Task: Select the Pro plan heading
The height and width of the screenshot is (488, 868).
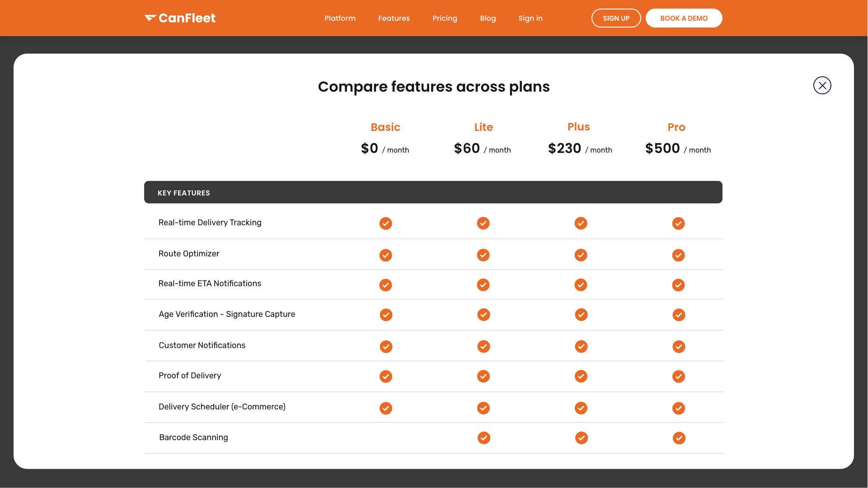Action: tap(676, 127)
